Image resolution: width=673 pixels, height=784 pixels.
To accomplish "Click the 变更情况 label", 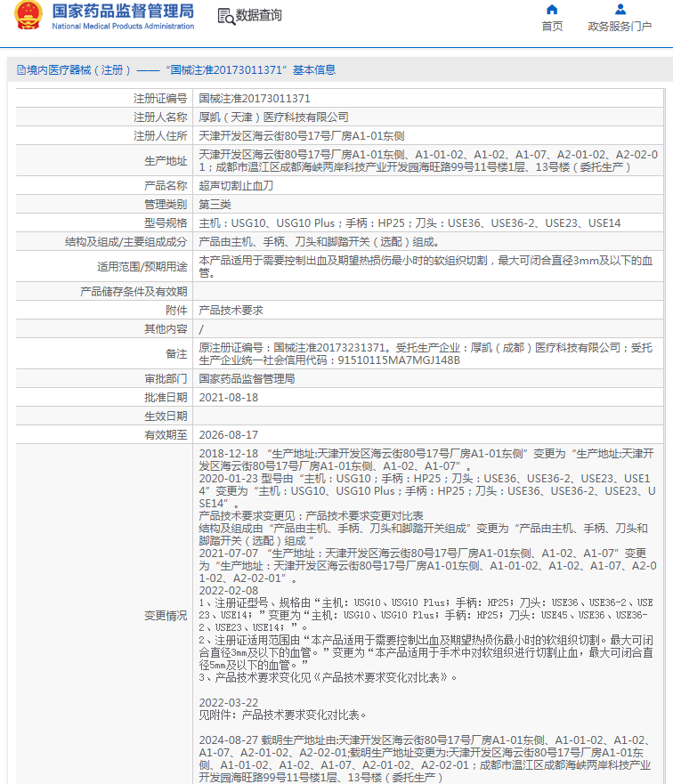I will pyautogui.click(x=166, y=616).
